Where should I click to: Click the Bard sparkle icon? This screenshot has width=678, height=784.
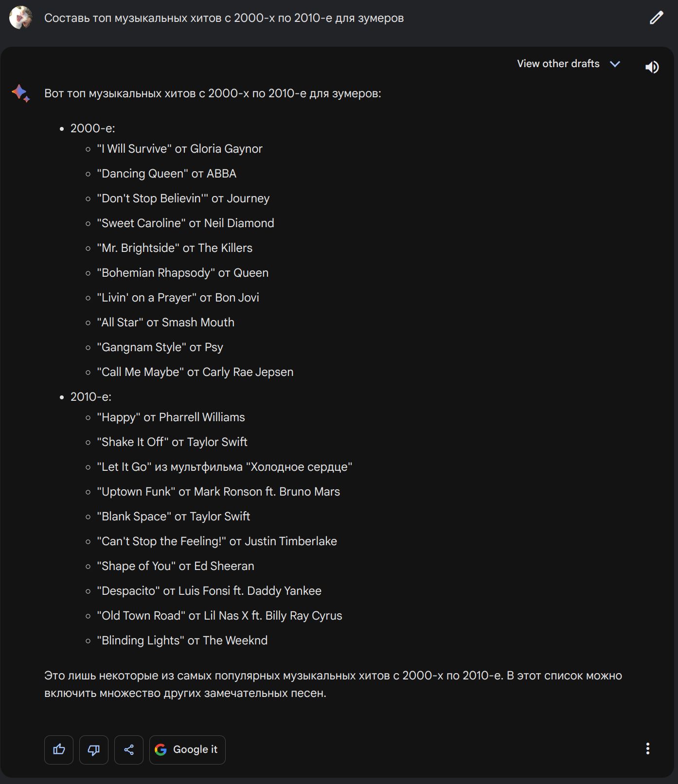click(x=20, y=93)
